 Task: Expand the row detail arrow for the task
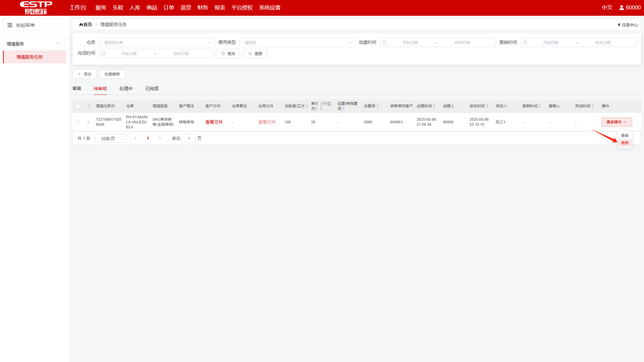pos(88,122)
